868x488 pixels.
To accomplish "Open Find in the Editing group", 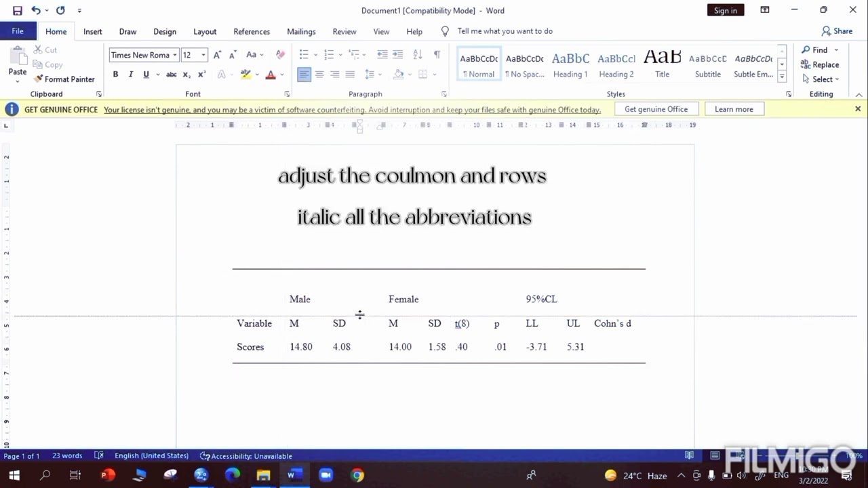I will (x=820, y=50).
